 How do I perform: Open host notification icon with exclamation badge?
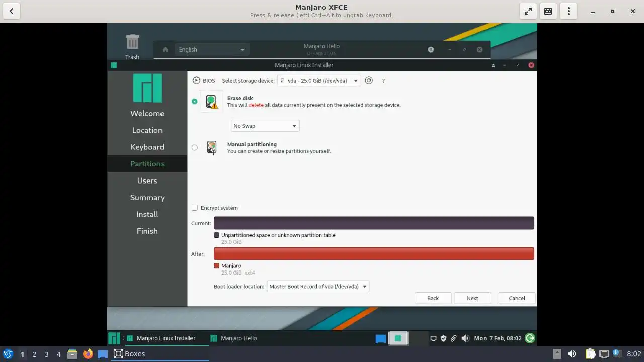617,353
